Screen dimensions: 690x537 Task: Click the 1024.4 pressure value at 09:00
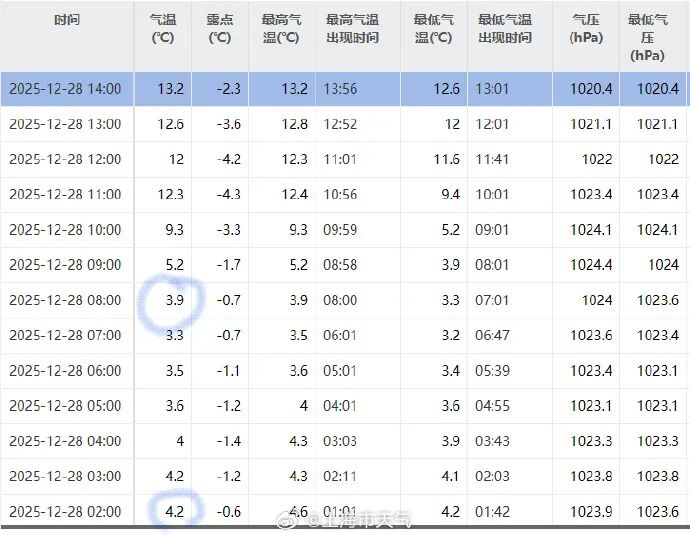click(591, 265)
